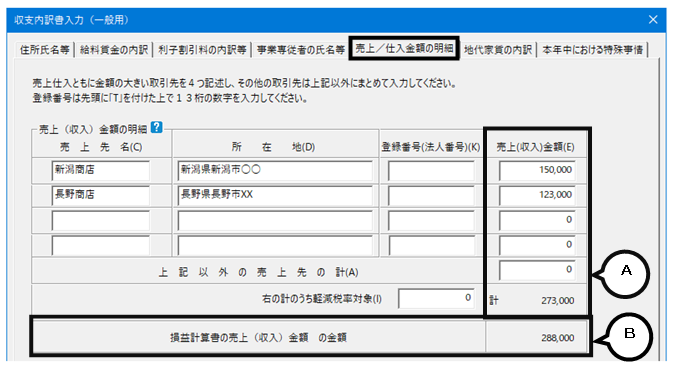Image resolution: width=680 pixels, height=371 pixels.
Task: Click the sales amount field showing 123,000
Action: click(537, 195)
